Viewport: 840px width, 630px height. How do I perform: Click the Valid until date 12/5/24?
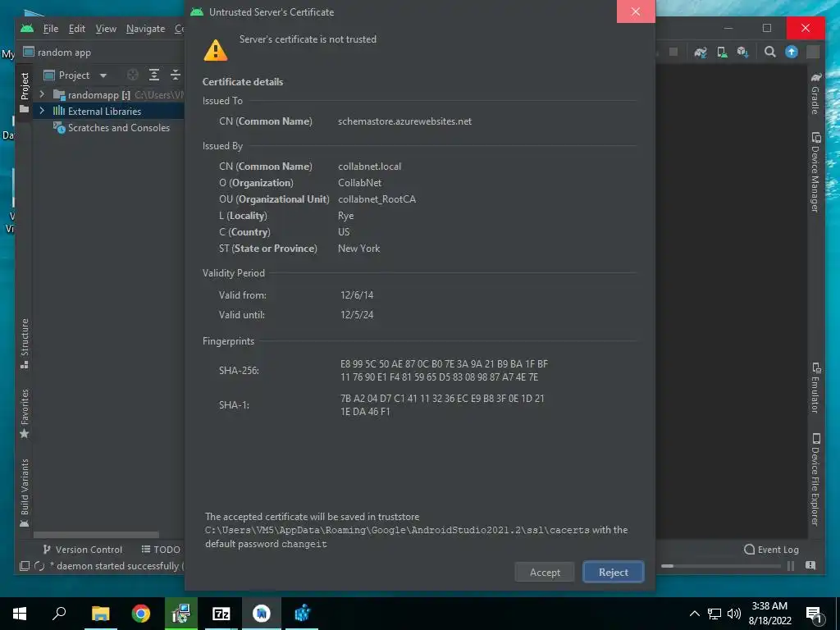point(357,314)
